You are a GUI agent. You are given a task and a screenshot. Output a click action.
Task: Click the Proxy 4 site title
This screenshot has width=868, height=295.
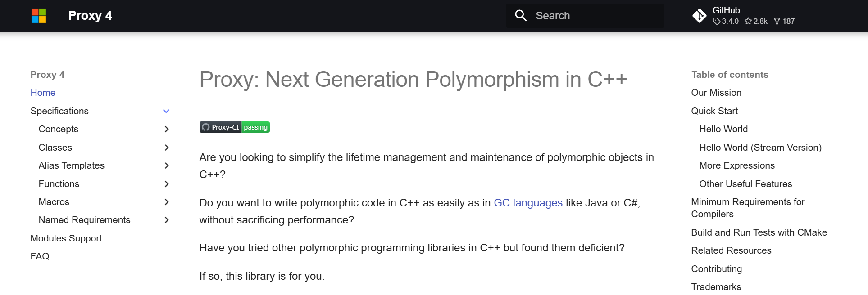(90, 16)
